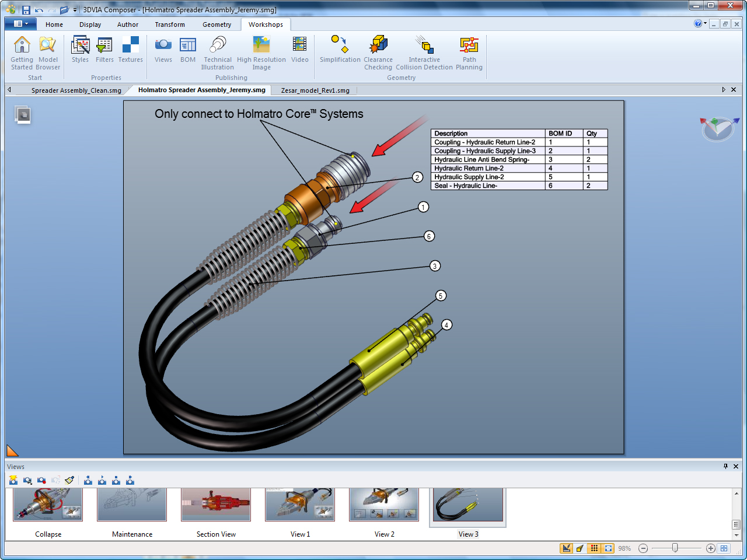This screenshot has height=560, width=747.
Task: Click the zoom in plus button
Action: [710, 548]
